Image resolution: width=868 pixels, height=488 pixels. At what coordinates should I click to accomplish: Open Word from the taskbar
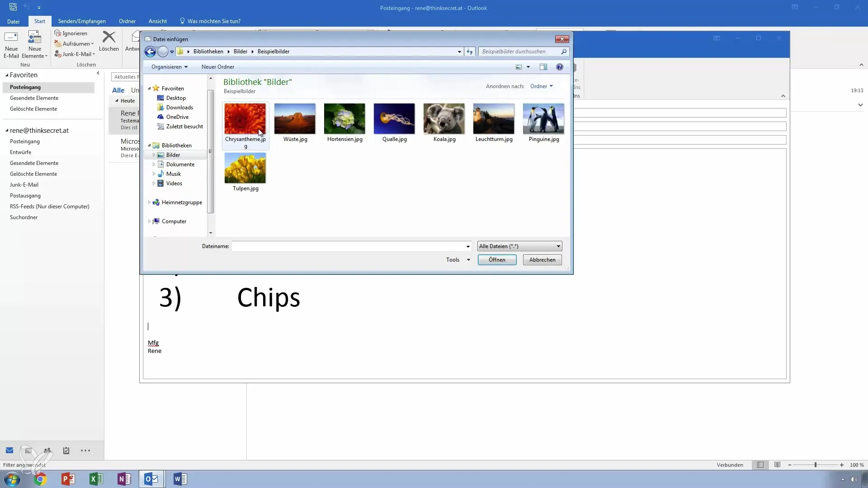click(x=180, y=479)
